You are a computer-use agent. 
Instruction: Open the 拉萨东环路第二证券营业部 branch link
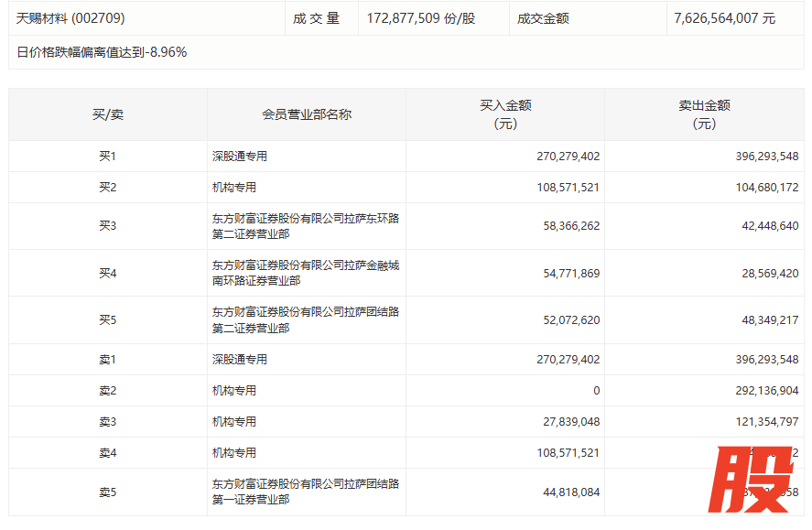305,226
